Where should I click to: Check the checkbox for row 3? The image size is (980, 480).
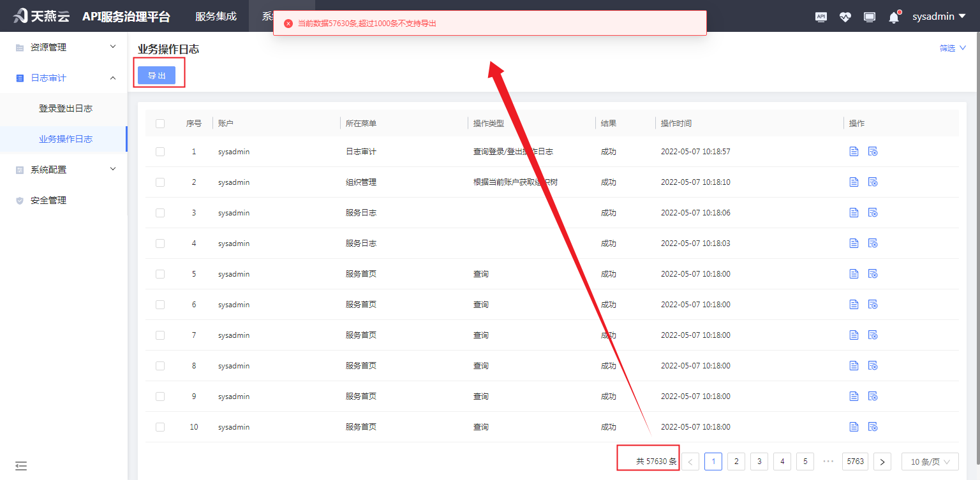[160, 213]
